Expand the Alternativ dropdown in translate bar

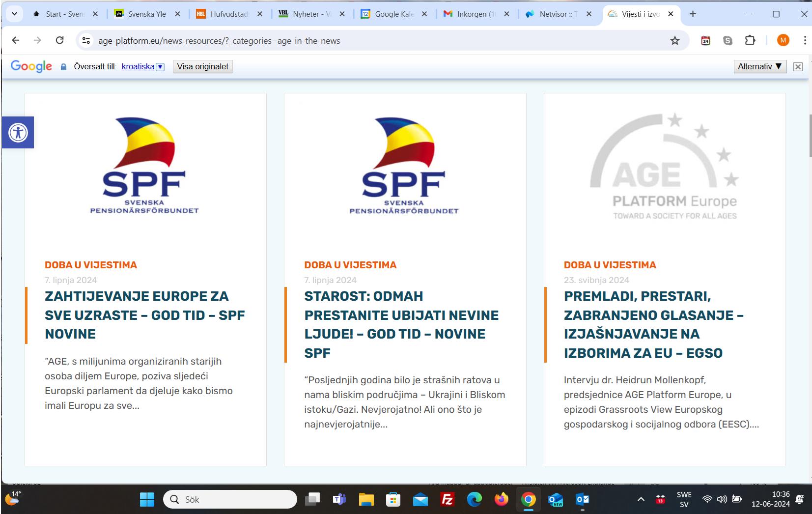pos(759,66)
